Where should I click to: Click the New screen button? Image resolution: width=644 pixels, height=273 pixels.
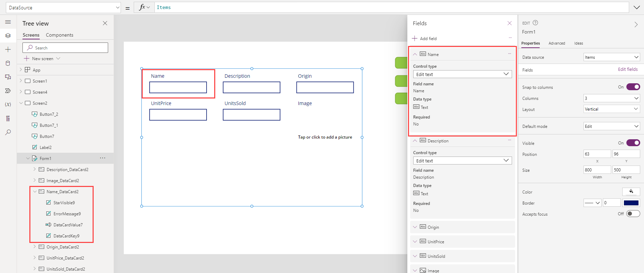42,58
